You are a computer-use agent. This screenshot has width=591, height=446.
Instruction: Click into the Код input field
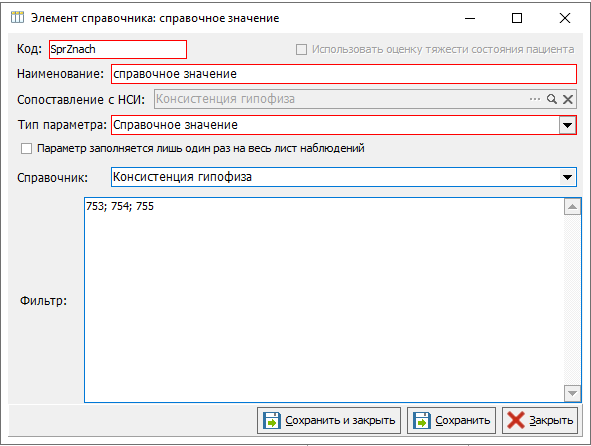118,49
